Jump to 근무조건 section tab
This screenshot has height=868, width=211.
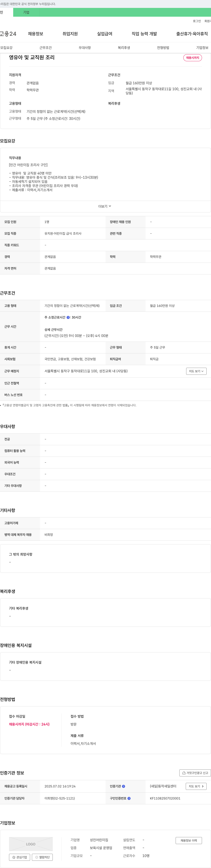pos(45,48)
